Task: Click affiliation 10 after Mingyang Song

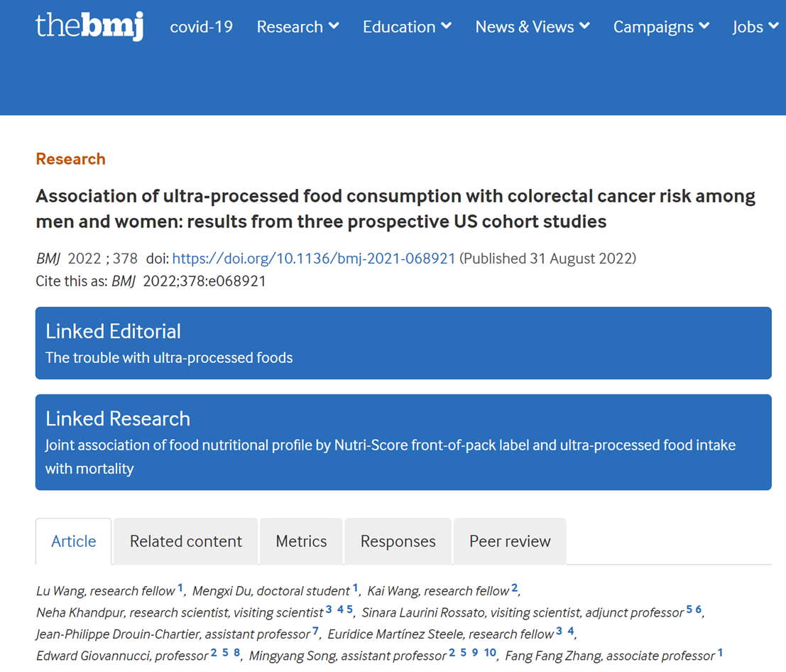Action: (490, 653)
